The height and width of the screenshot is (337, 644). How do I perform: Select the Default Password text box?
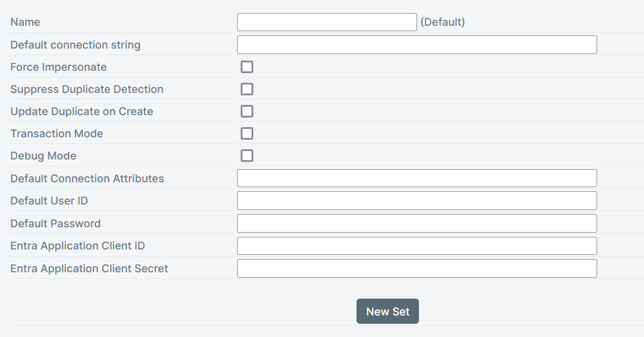tap(417, 223)
